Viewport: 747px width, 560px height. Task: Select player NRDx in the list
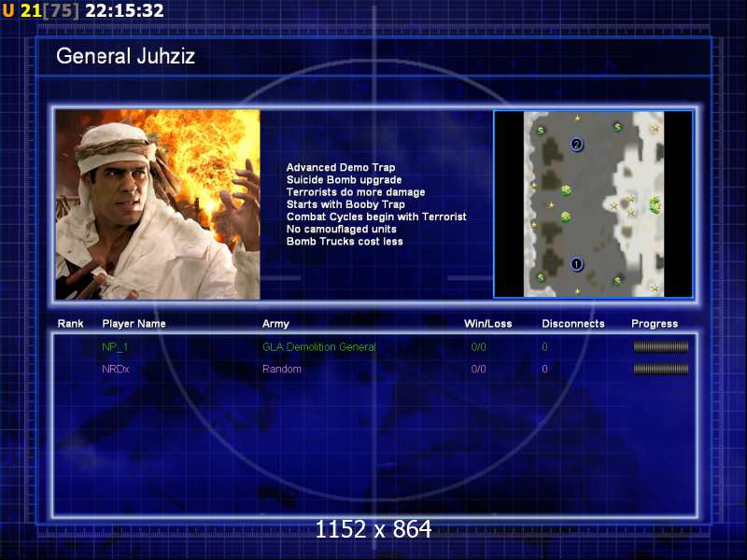click(115, 369)
